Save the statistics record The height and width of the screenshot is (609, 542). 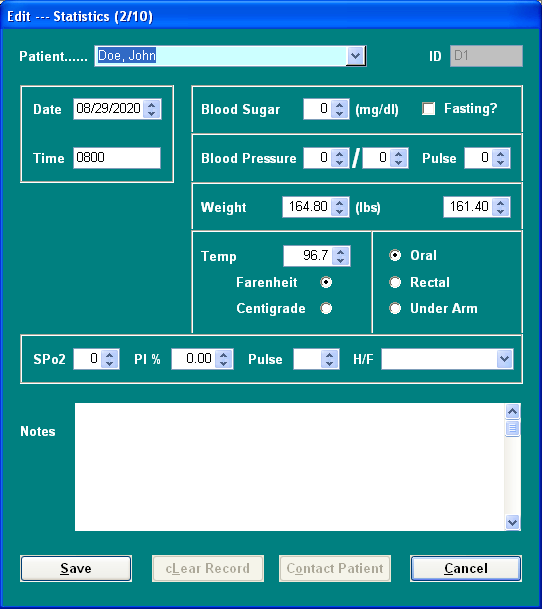(76, 569)
